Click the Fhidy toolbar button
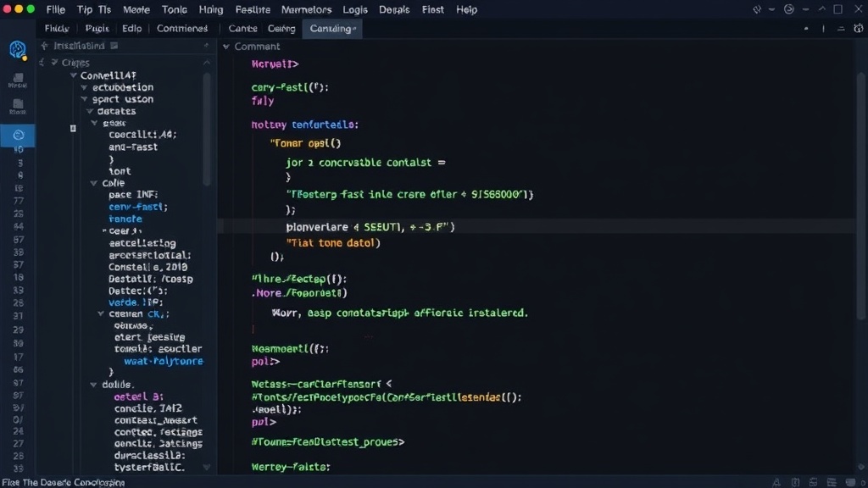 (57, 29)
